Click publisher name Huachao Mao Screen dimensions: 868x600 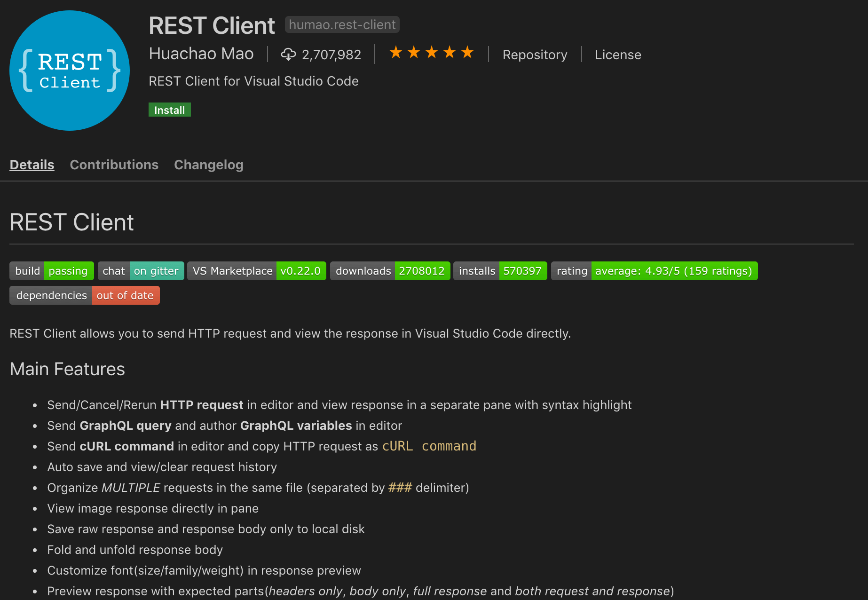201,54
